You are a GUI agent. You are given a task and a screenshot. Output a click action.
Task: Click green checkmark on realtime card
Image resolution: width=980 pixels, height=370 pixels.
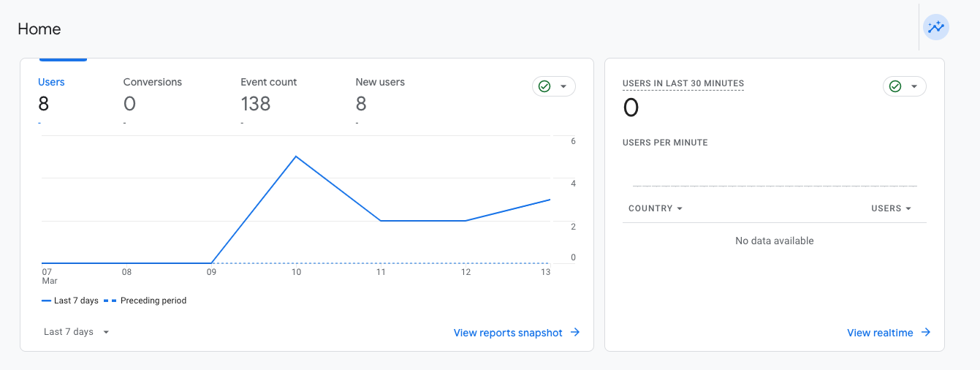point(895,86)
